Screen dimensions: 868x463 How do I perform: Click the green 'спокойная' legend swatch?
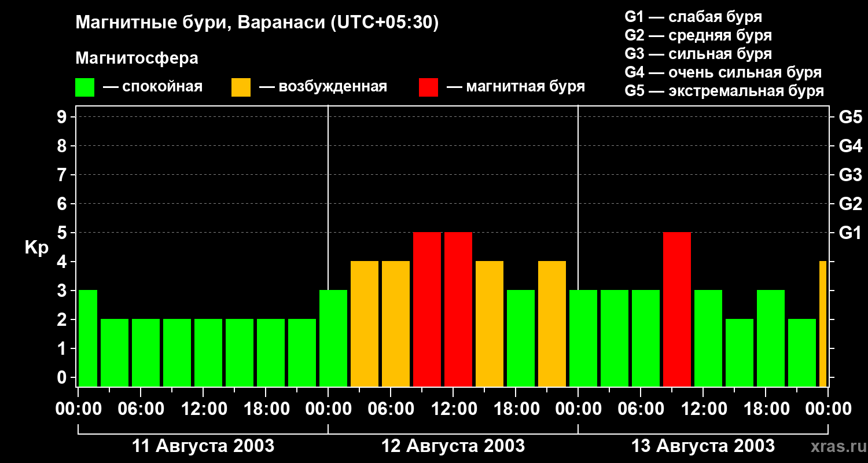84,87
